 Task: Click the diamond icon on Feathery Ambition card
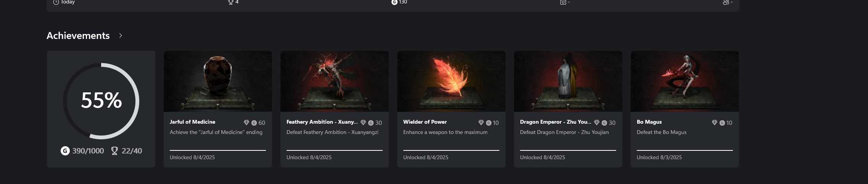[x=363, y=123]
